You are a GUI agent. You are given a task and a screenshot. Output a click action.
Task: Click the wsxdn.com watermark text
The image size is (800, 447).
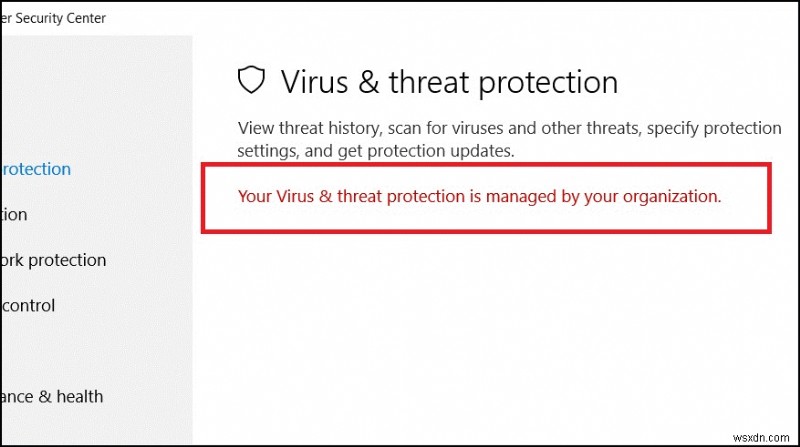tap(762, 436)
